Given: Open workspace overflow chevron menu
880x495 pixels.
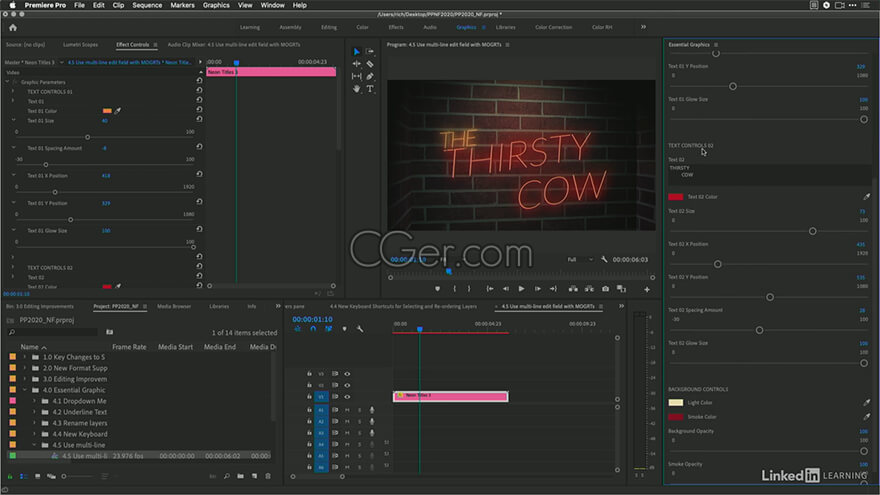Looking at the screenshot, I should click(x=643, y=27).
